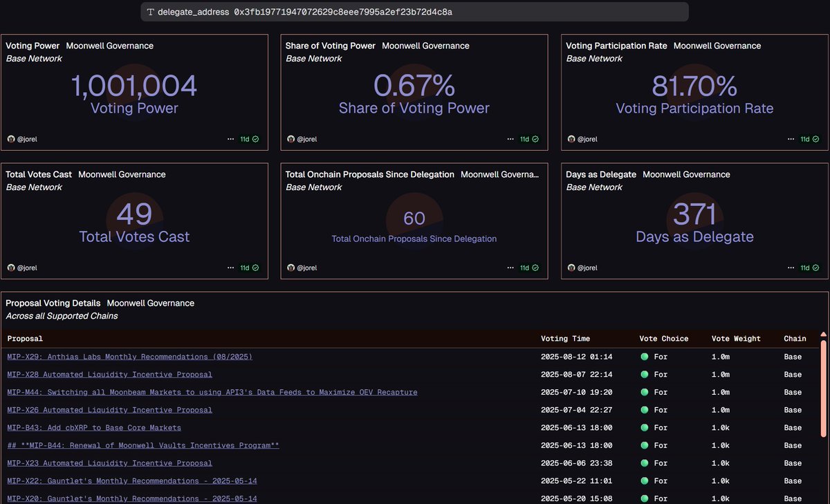This screenshot has height=504, width=830.
Task: Open MIP-X22 Gauntlet's Monthly Recommendations link
Action: [x=132, y=480]
